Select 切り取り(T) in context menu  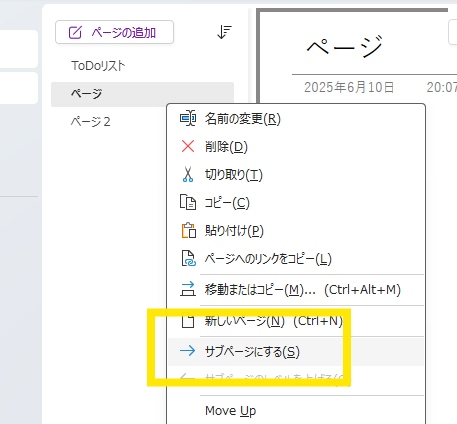pyautogui.click(x=296, y=175)
